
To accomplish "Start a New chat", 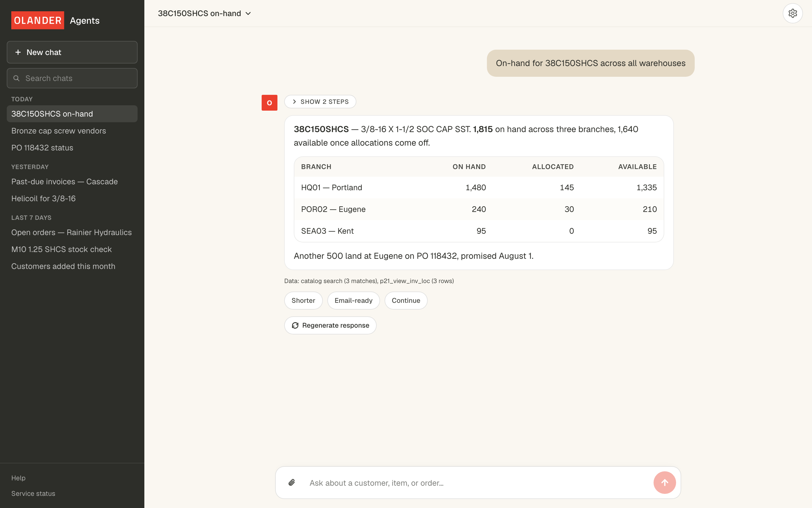I will point(72,52).
